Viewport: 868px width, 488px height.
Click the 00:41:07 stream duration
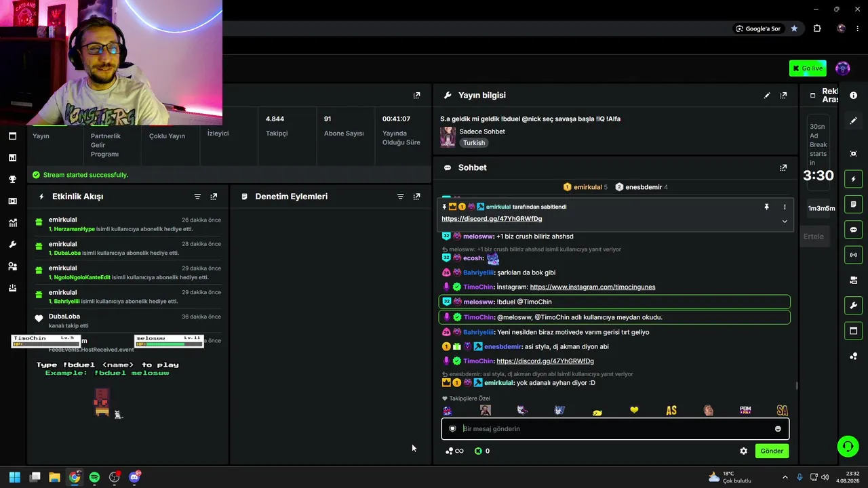[x=396, y=119]
